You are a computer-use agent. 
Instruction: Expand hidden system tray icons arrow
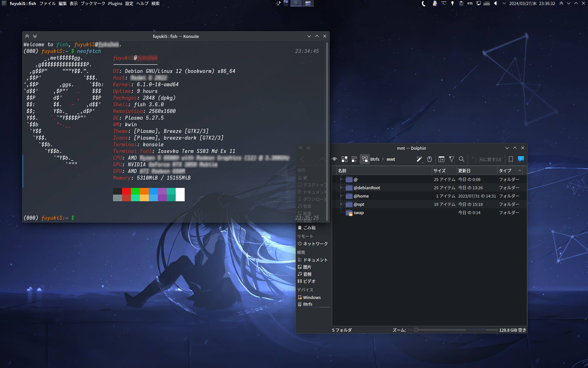click(504, 3)
